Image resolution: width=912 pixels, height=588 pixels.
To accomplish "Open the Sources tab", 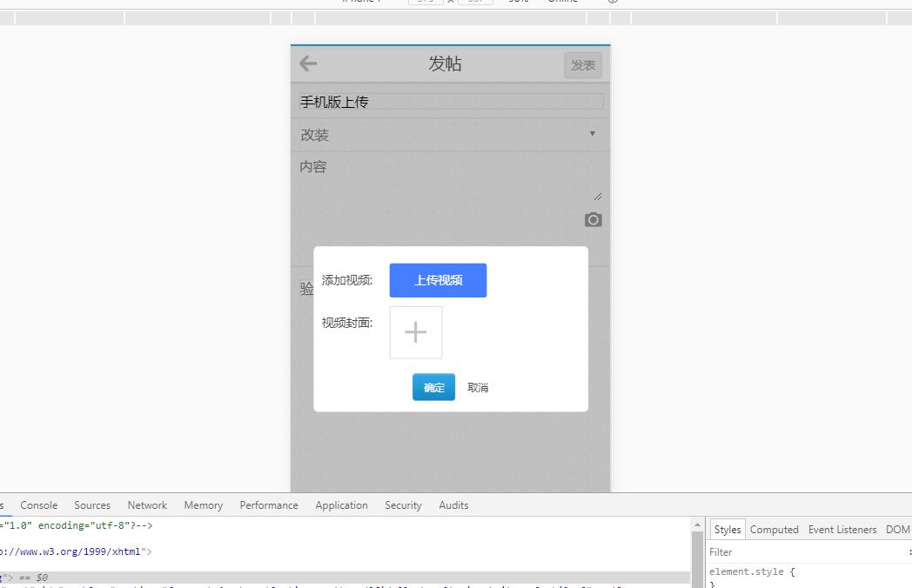I will [92, 505].
